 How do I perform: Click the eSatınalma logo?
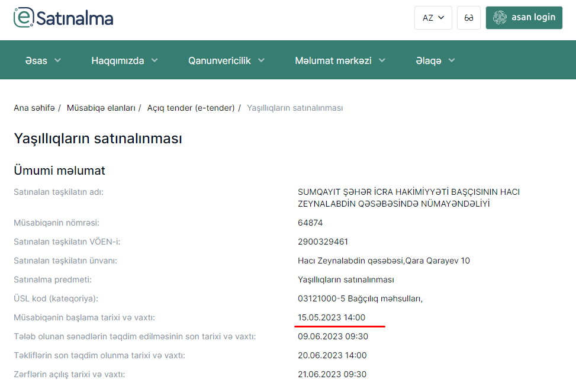63,18
